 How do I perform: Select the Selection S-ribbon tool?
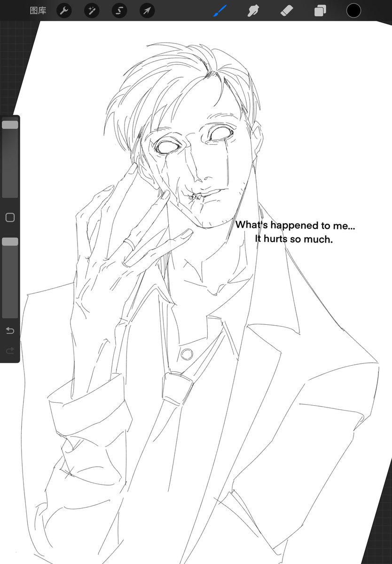coord(119,10)
